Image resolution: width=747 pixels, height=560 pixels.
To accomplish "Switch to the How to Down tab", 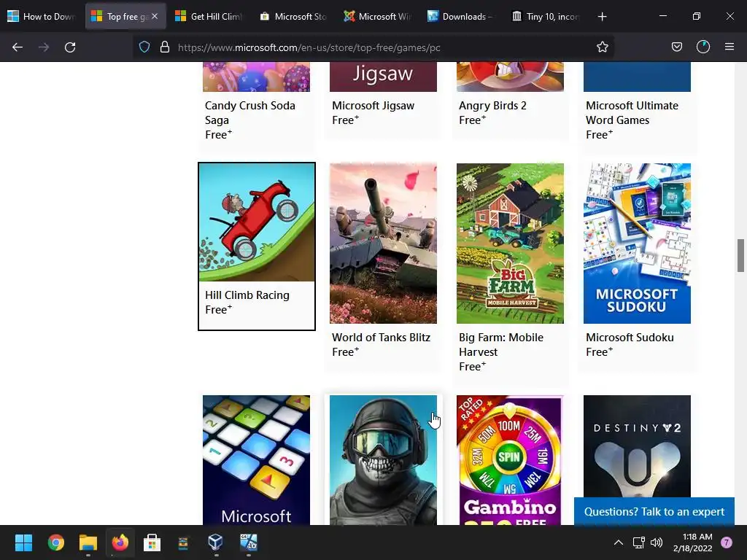I will (42, 16).
